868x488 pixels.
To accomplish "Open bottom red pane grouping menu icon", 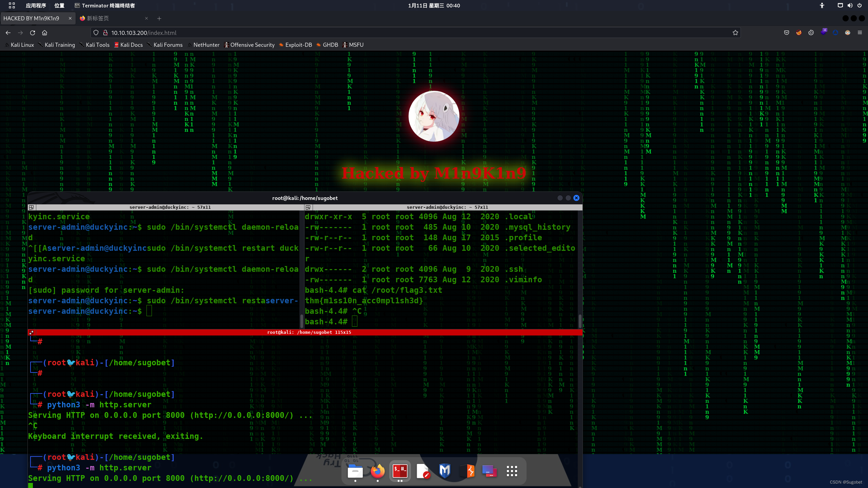I will (x=32, y=332).
